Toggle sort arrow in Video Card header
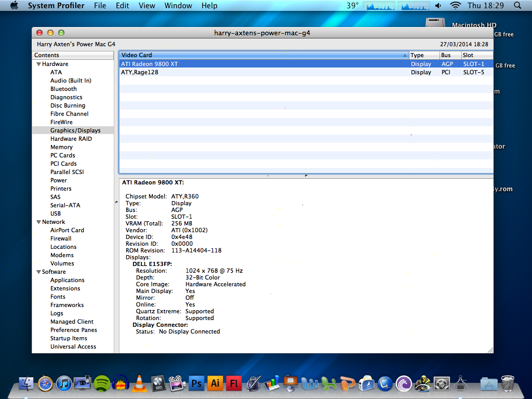The height and width of the screenshot is (399, 532). click(405, 55)
